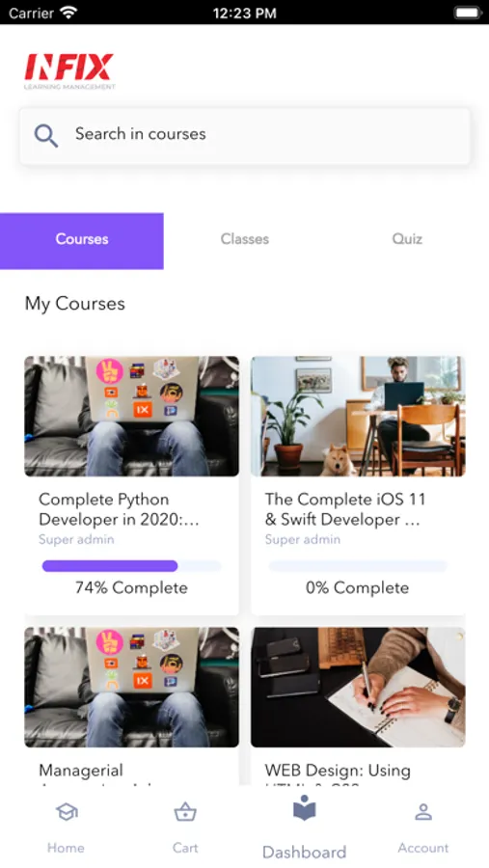Screen dimensions: 489x868
Task: Open the WEB Design course thumbnail
Action: (x=358, y=687)
